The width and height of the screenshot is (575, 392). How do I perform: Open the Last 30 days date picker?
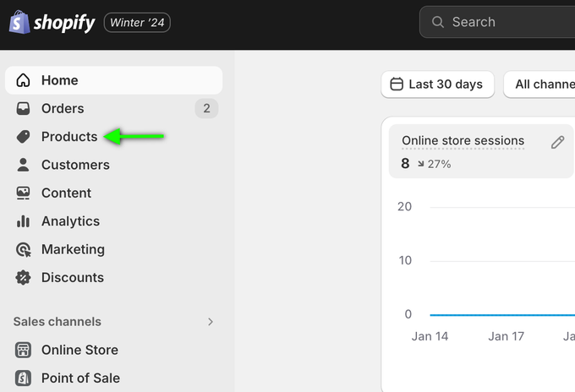click(438, 84)
